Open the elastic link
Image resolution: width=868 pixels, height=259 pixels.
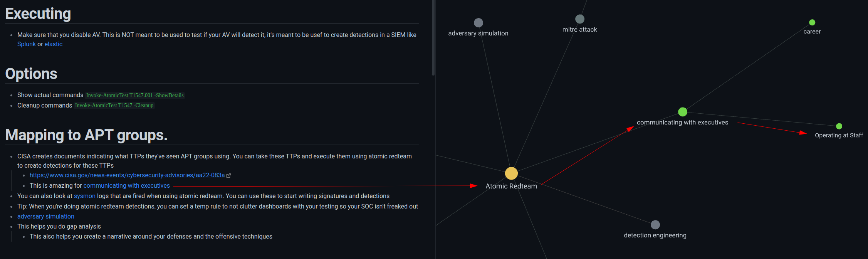point(53,44)
